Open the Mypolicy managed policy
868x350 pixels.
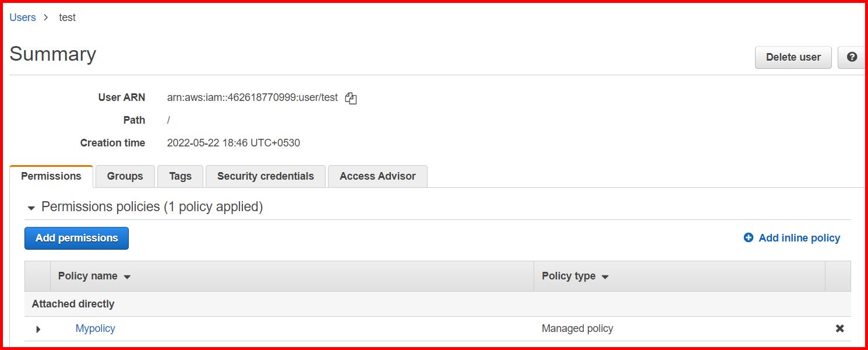click(95, 328)
